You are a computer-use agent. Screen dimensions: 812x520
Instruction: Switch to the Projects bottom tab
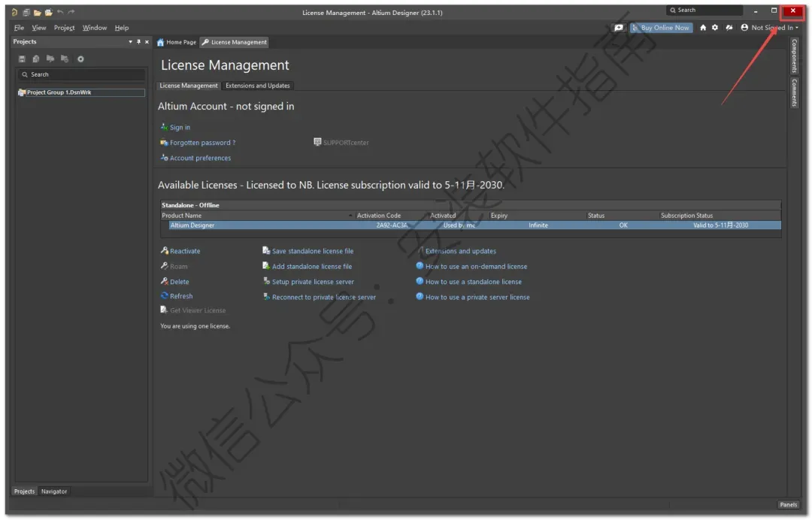tap(24, 491)
